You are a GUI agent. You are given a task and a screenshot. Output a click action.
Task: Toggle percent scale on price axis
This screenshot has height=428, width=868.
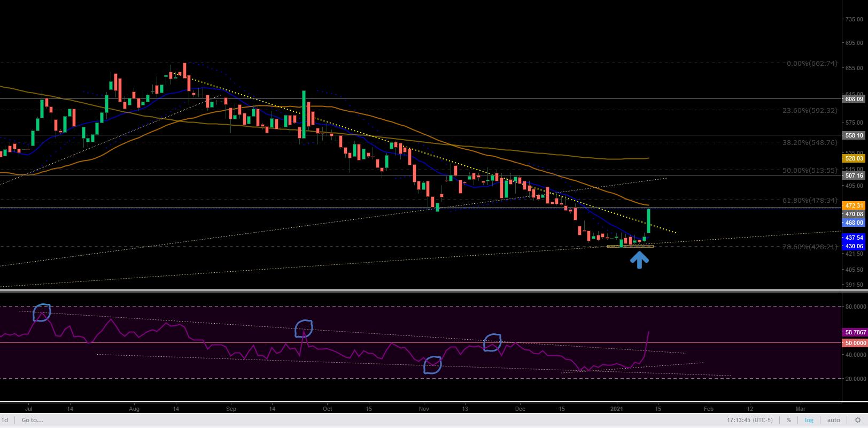(x=788, y=420)
